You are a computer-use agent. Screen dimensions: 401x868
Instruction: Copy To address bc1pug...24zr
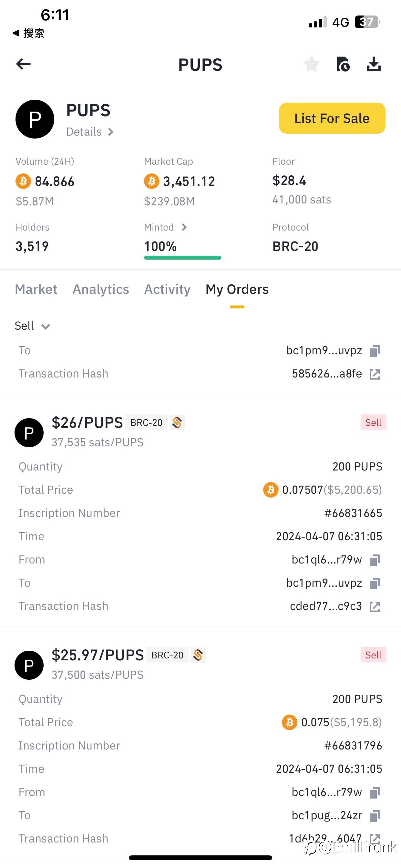pyautogui.click(x=375, y=816)
